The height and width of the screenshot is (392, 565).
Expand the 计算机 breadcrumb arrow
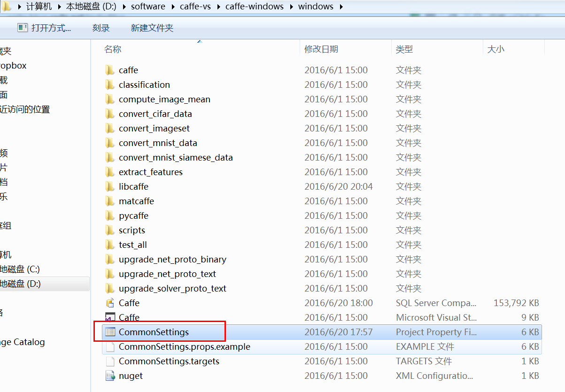(x=59, y=7)
